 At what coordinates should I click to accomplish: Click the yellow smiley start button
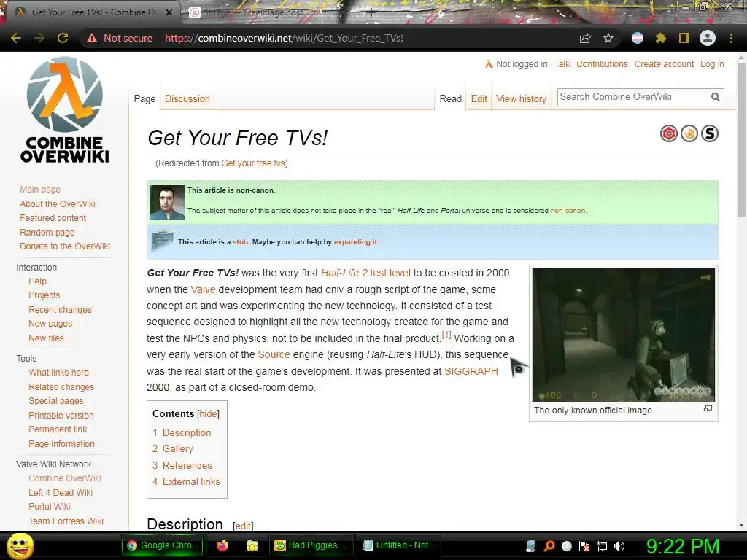pos(20,546)
